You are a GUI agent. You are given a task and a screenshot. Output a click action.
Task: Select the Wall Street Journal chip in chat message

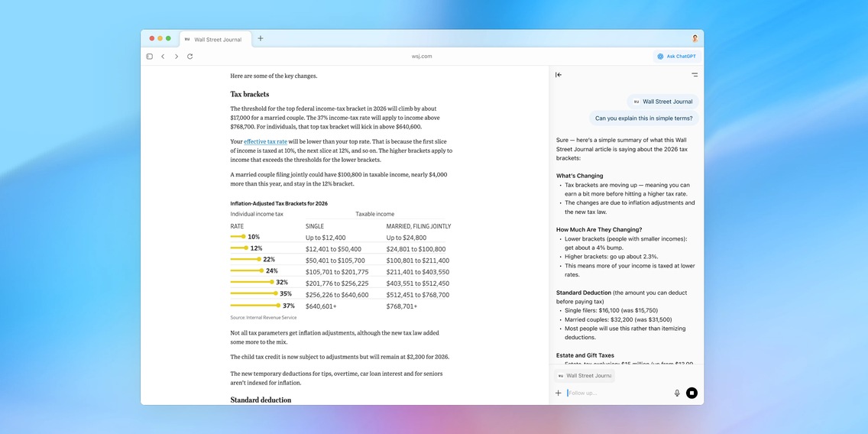pos(662,102)
